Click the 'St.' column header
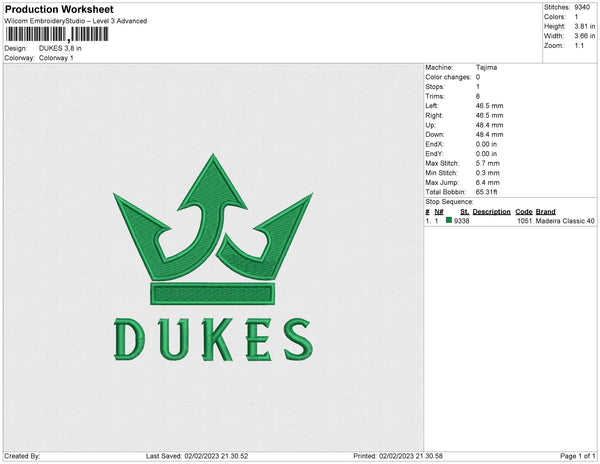Image resolution: width=600 pixels, height=464 pixels. (x=465, y=212)
